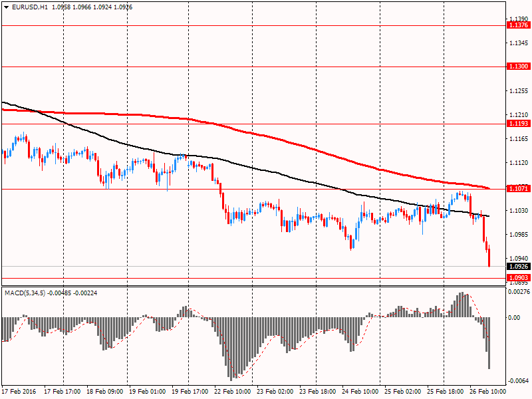Select the 1.1300 red price level label
Viewport: 532px width, 399px height.
[518, 66]
